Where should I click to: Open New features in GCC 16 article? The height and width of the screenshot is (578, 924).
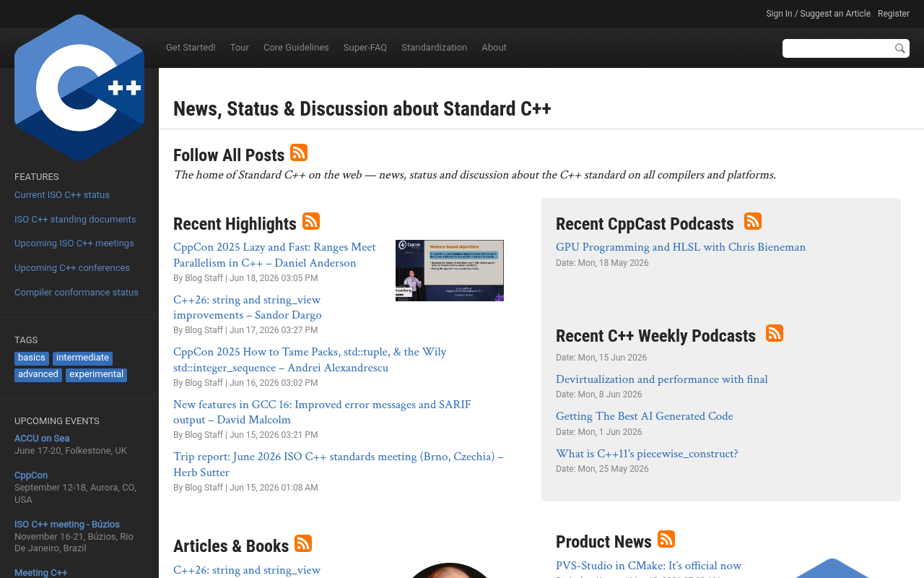point(322,412)
